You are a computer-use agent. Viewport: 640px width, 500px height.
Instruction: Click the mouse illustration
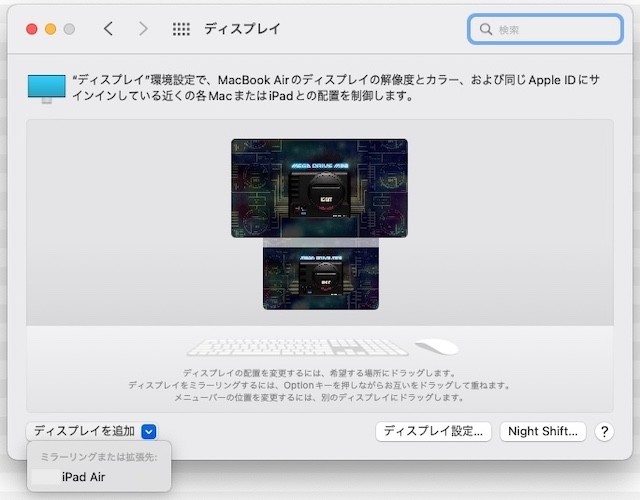coord(437,347)
